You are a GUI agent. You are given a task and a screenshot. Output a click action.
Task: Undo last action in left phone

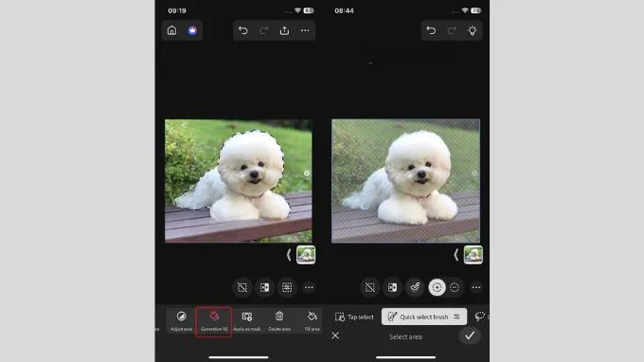pos(243,30)
